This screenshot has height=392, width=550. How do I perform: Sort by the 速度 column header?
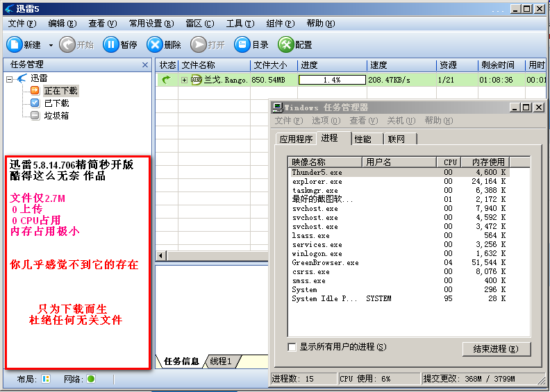[x=401, y=65]
